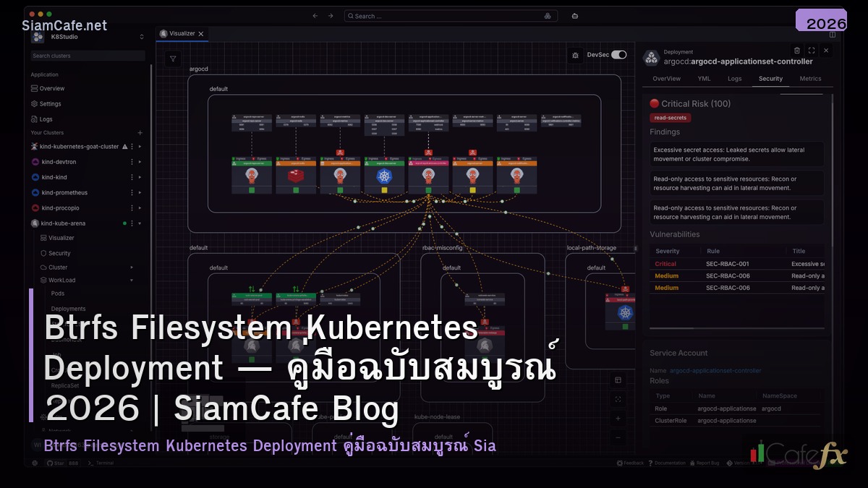Switch to the Metrics tab
Image resolution: width=868 pixels, height=488 pixels.
809,78
